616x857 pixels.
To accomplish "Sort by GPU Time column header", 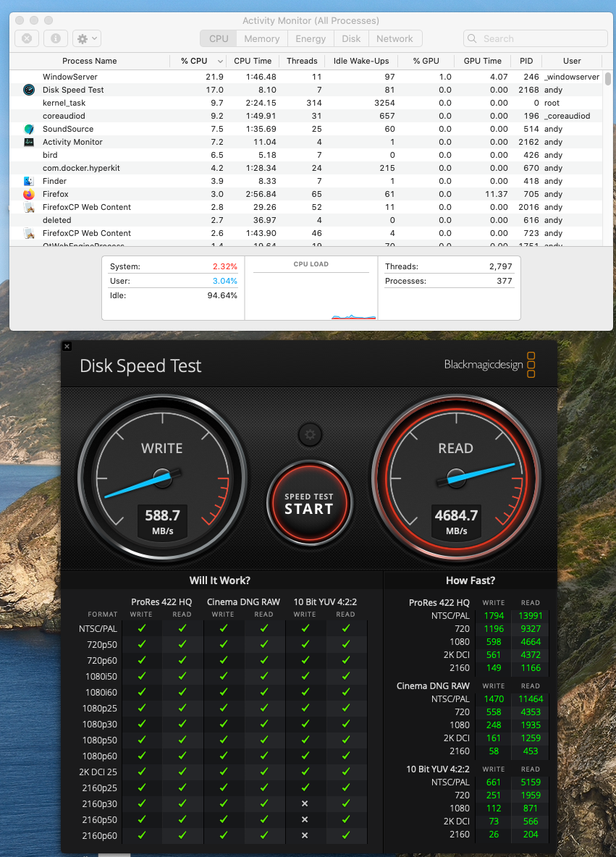I will click(x=483, y=61).
